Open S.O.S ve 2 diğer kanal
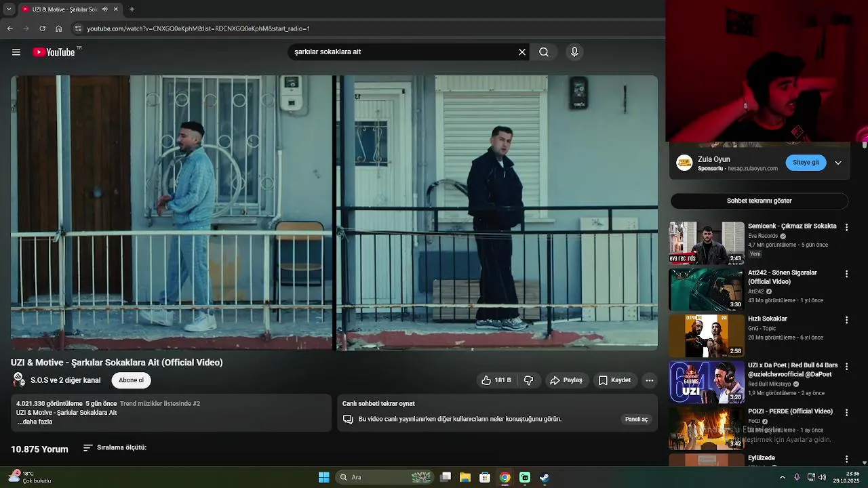The width and height of the screenshot is (868, 488). (65, 380)
